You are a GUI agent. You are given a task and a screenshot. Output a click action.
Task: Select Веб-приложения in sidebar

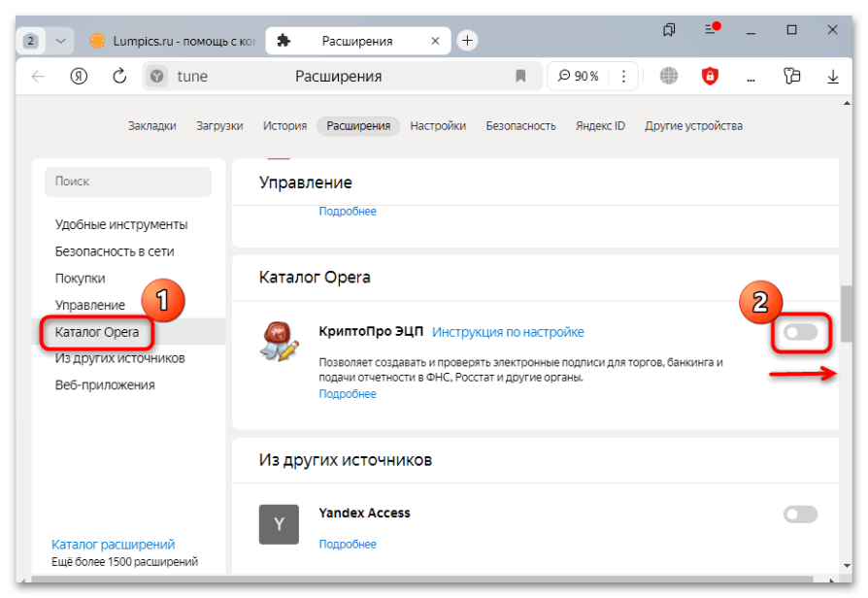coord(105,384)
